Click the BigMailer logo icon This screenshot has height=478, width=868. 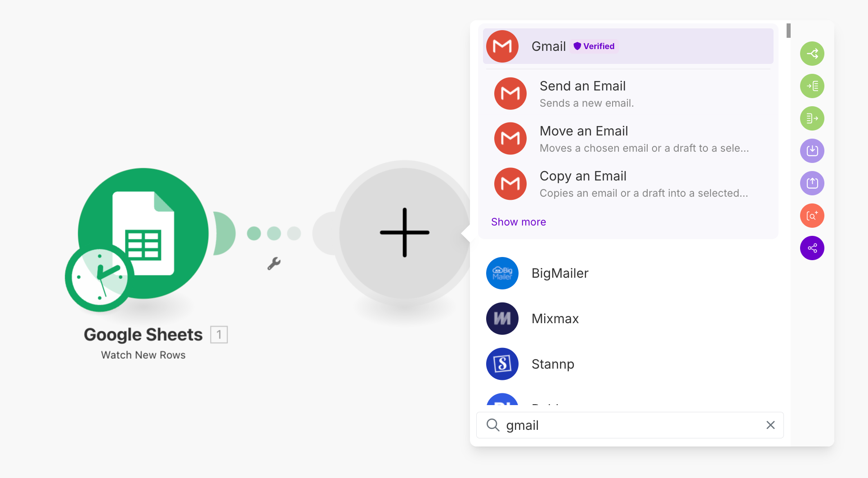(502, 273)
